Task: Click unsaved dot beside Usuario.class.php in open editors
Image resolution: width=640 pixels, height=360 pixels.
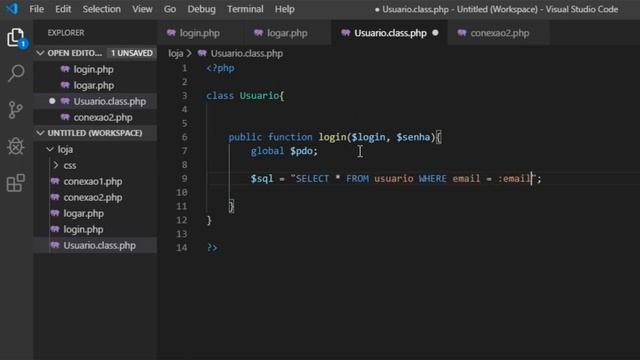Action: 52,101
